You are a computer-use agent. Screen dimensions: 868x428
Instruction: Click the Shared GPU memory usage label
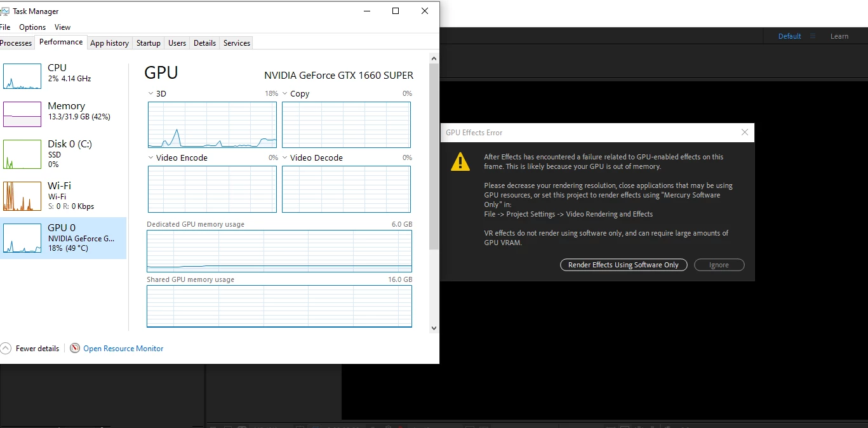tap(190, 279)
